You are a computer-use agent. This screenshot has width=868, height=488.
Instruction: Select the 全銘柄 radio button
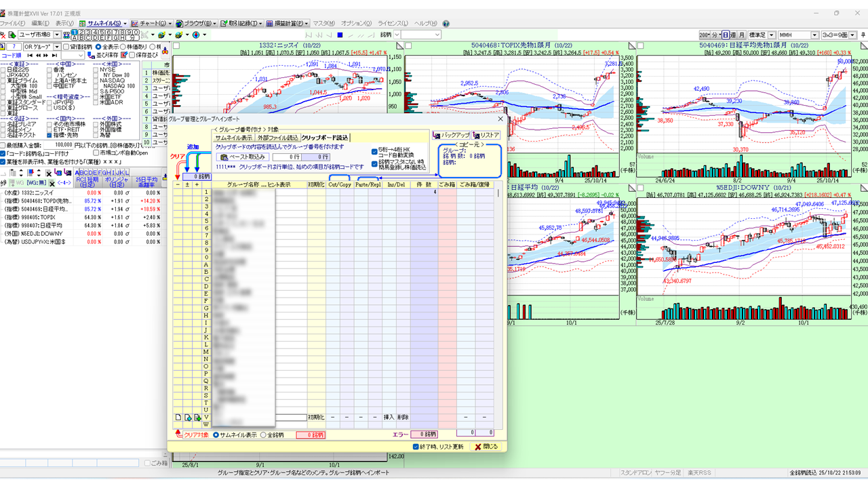tap(264, 435)
